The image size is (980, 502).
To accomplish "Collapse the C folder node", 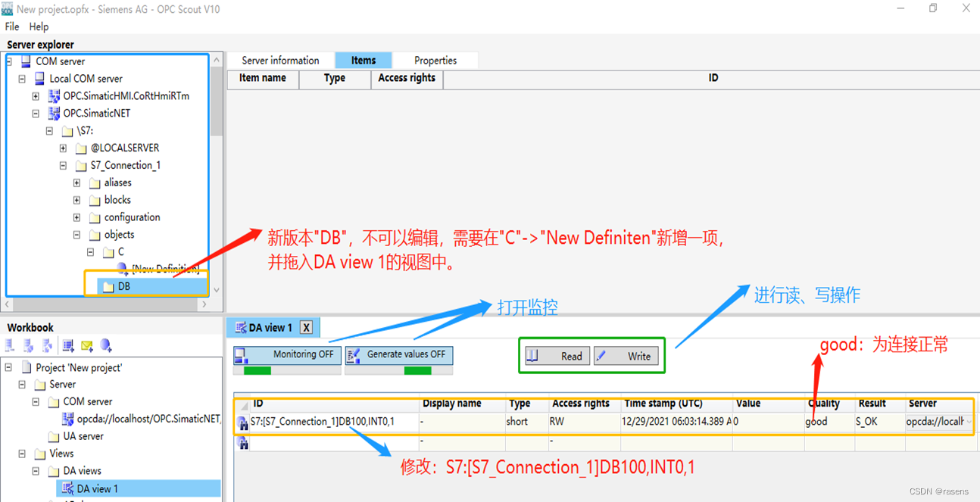I will (x=90, y=252).
